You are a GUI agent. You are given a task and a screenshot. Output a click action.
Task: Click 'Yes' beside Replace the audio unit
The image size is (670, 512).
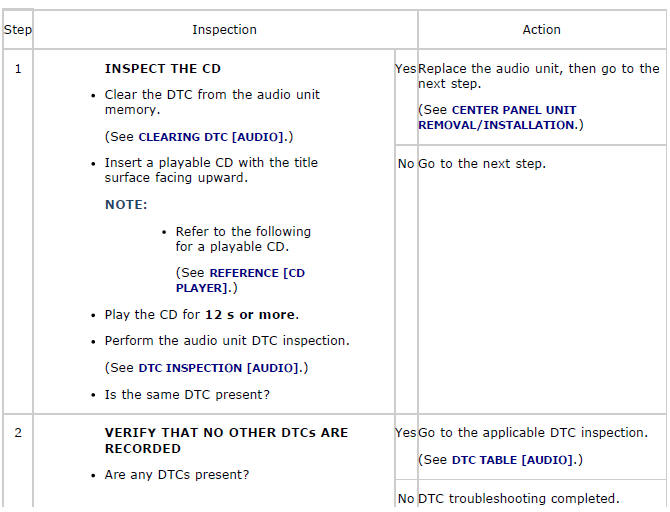[x=406, y=69]
